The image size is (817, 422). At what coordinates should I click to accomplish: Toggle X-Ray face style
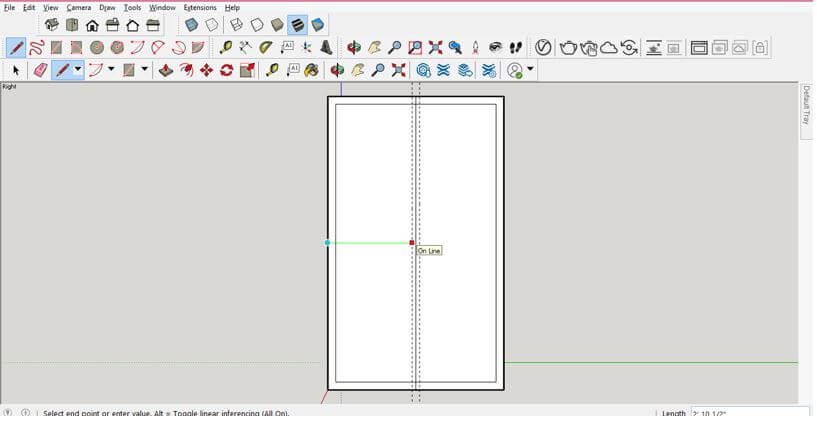(x=191, y=24)
